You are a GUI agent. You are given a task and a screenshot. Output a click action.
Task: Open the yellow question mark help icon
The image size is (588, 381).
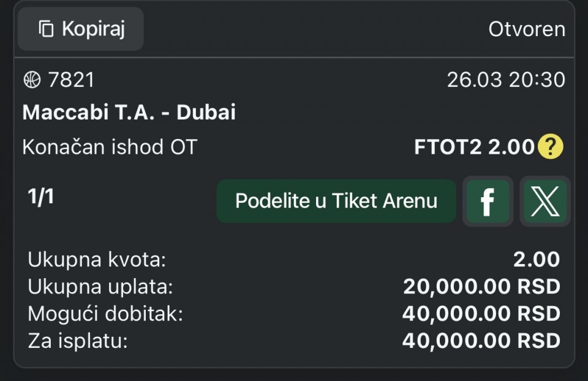pyautogui.click(x=550, y=147)
